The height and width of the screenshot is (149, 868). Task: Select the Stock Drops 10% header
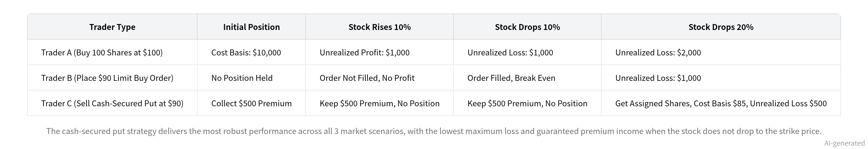coord(527,27)
